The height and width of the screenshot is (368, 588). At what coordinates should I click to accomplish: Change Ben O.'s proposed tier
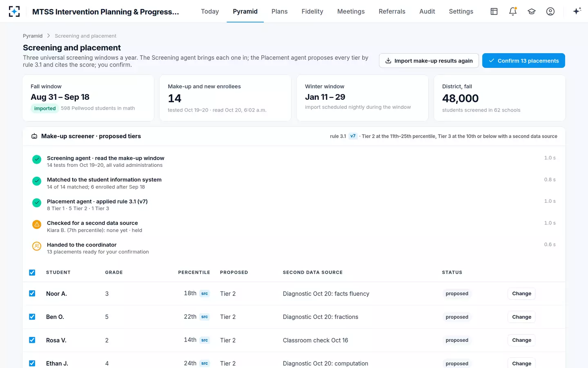pyautogui.click(x=521, y=317)
